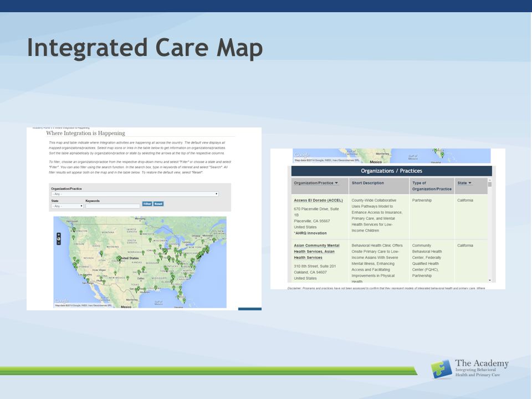532x399 pixels.
Task: Click 'Type of Organization/Practice' column header
Action: click(432, 186)
